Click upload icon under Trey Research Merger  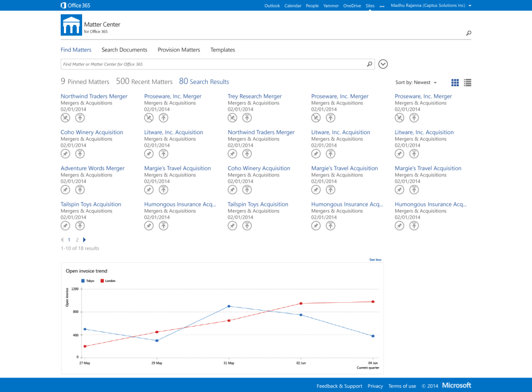coord(247,118)
